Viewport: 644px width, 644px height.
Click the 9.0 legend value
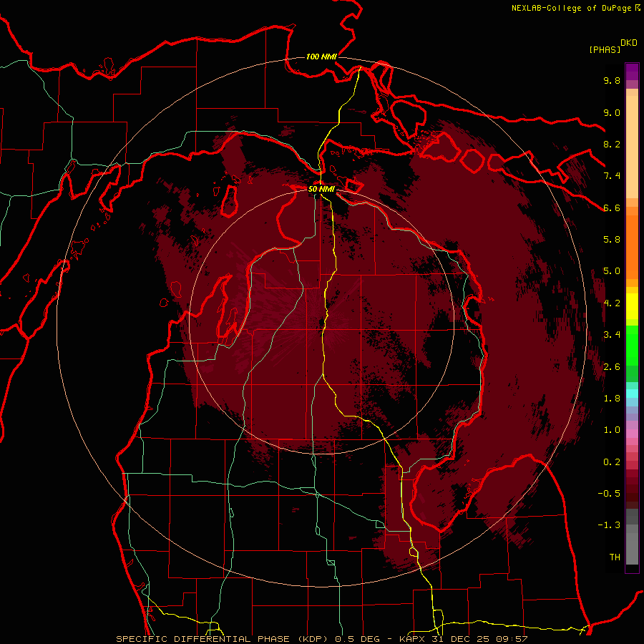[x=612, y=112]
